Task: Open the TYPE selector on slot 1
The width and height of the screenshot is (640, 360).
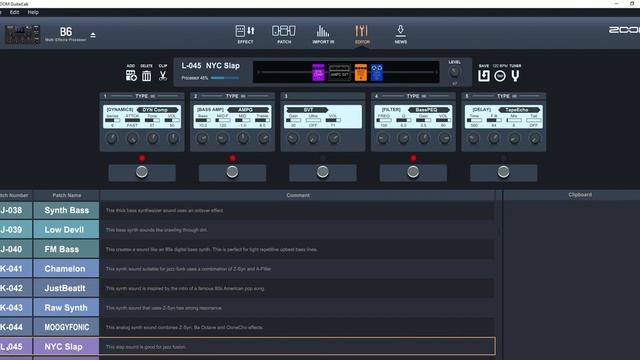Action: tap(145, 96)
